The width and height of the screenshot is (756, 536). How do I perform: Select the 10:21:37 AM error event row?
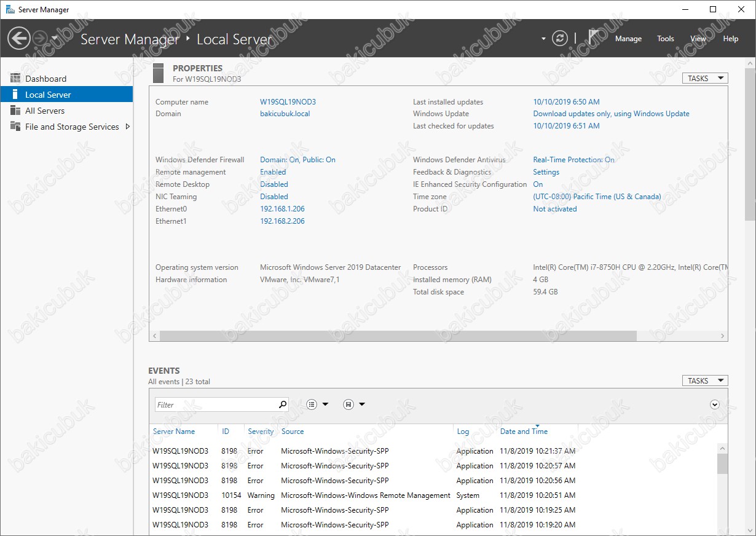433,451
